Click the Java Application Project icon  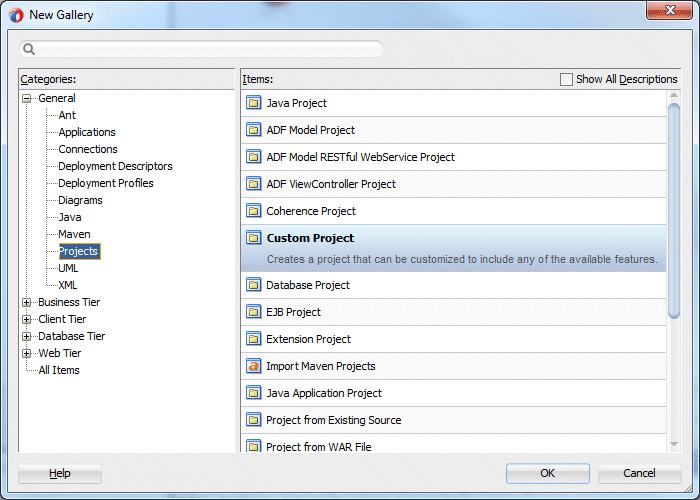pyautogui.click(x=254, y=393)
